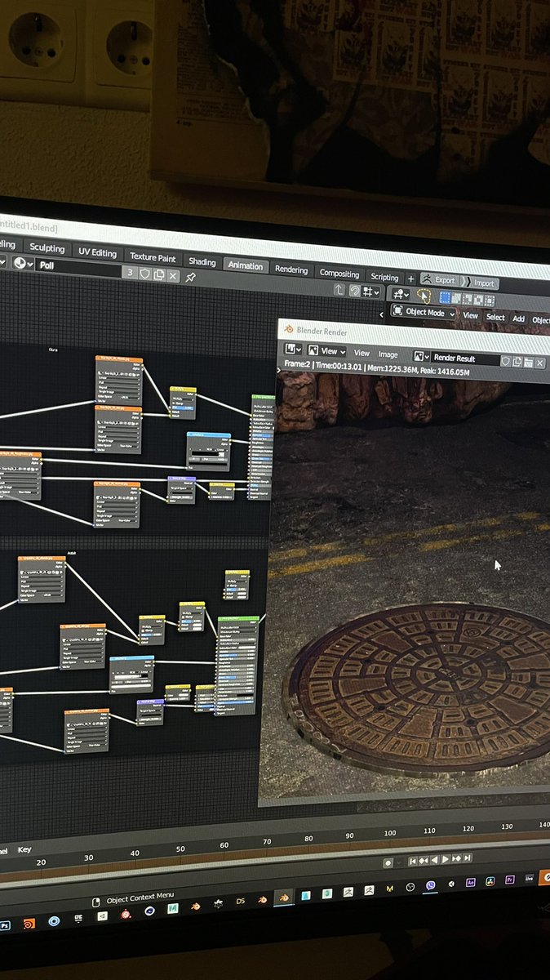The height and width of the screenshot is (980, 550).
Task: Open the Object Mode dropdown
Action: (423, 312)
